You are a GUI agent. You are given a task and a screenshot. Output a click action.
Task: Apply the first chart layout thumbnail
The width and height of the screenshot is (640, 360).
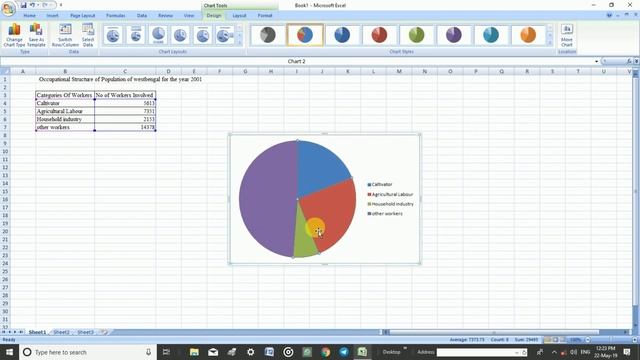coord(113,35)
